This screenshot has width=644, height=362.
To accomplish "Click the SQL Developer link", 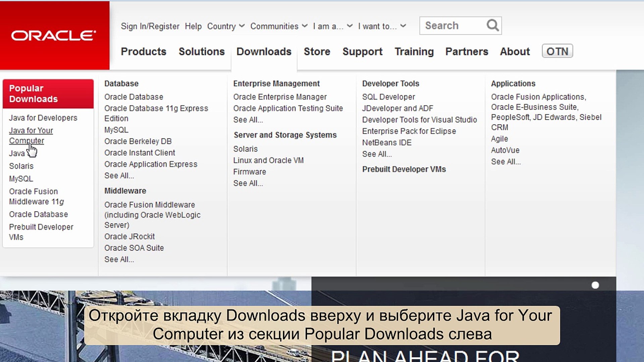I will pos(388,97).
